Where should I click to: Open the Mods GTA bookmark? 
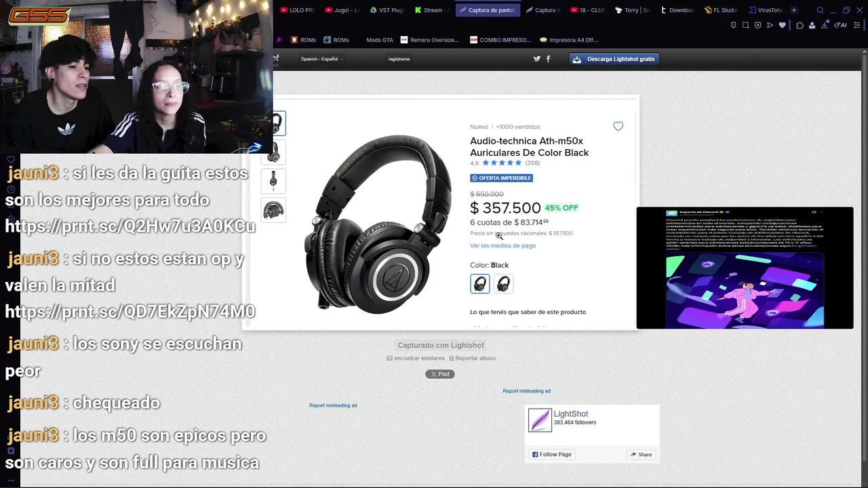[x=379, y=40]
